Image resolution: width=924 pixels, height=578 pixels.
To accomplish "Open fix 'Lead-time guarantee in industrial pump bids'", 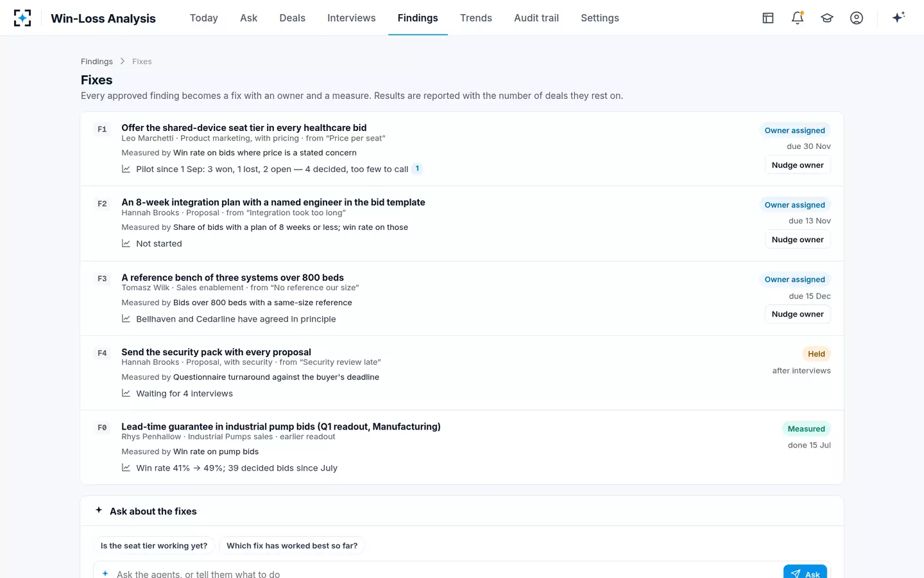I will point(281,426).
